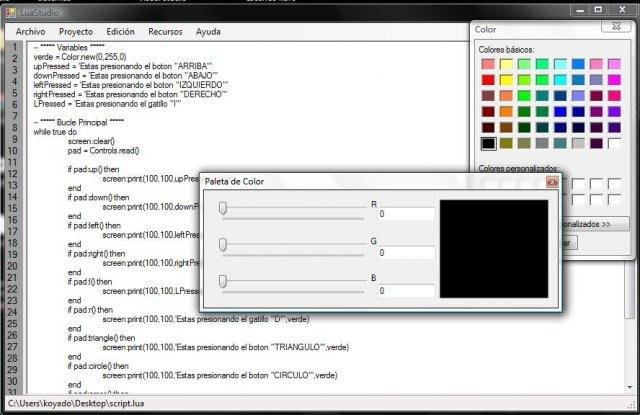Select the bright yellow basic color swatch
This screenshot has width=640, height=415.
tap(506, 80)
